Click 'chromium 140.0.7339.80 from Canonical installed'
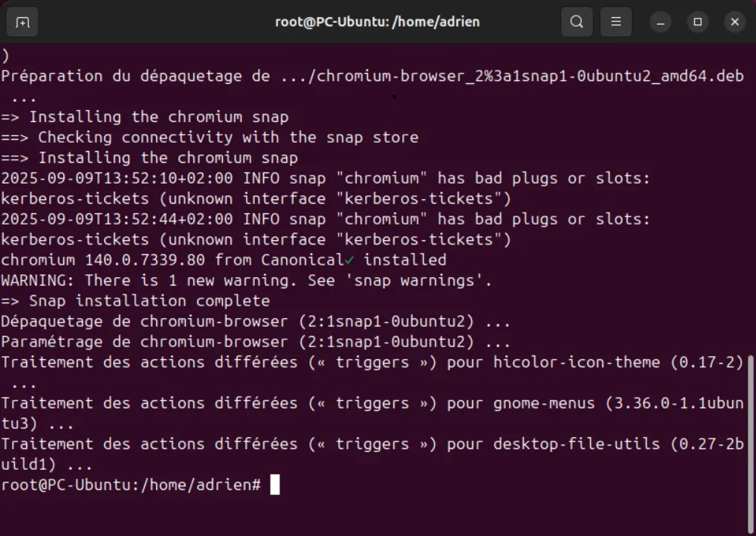This screenshot has width=756, height=536. click(224, 260)
